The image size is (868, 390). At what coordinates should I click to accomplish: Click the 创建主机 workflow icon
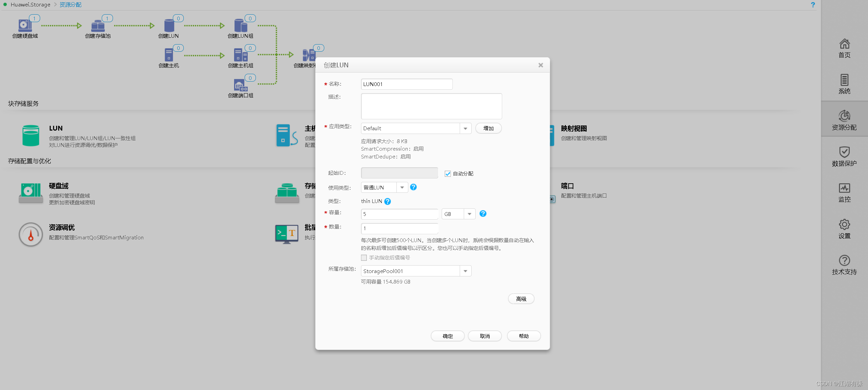point(169,55)
